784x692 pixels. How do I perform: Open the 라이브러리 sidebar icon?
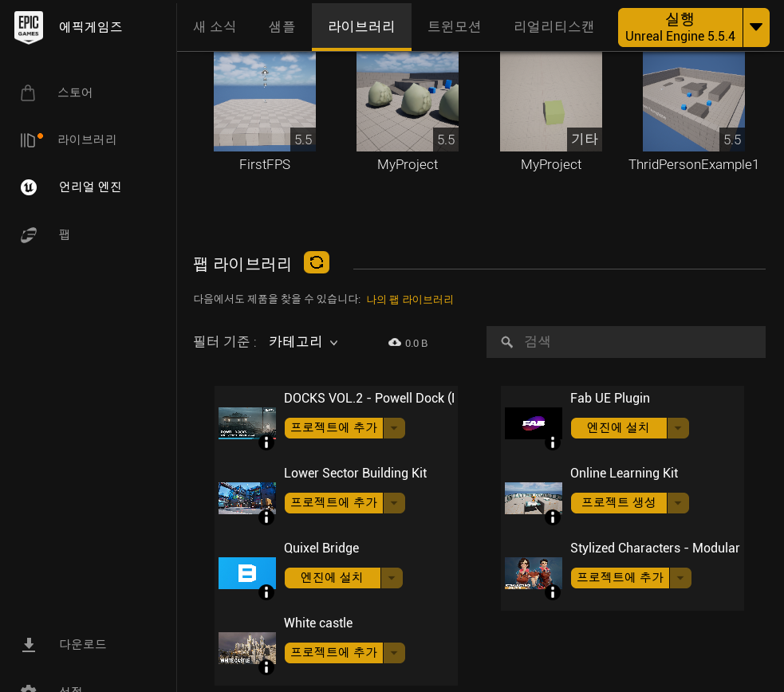click(29, 140)
